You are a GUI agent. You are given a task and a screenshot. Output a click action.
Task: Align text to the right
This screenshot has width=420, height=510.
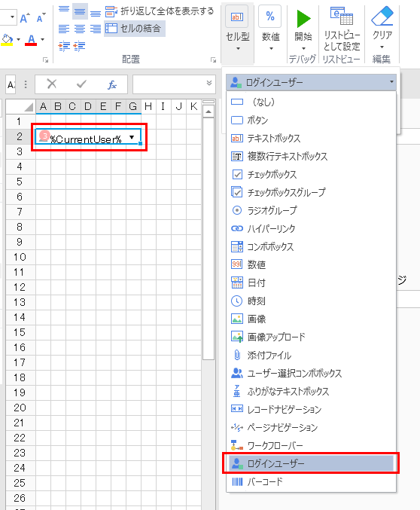[x=96, y=29]
